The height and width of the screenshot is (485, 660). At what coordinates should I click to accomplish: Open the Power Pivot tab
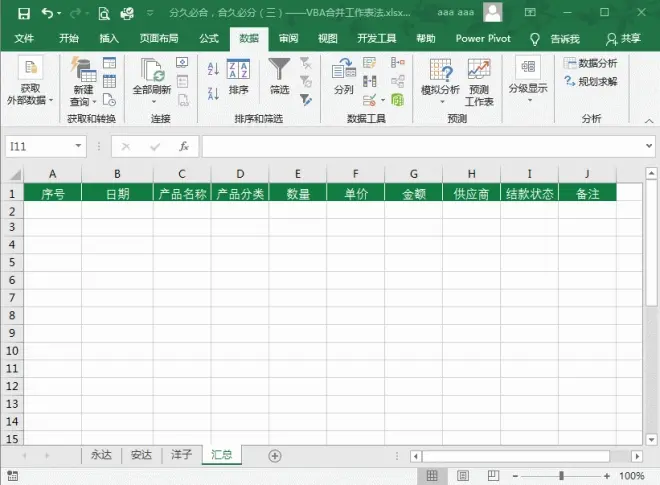tap(483, 39)
